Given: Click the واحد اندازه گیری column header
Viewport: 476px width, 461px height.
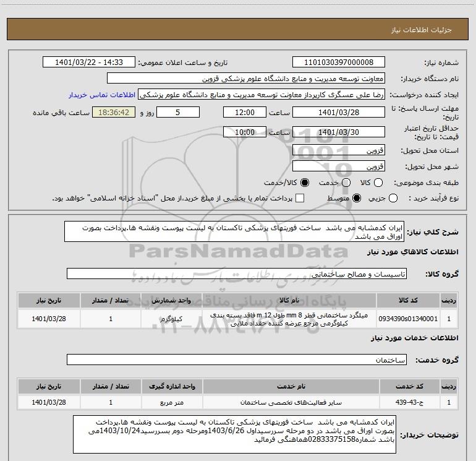Looking at the screenshot, I should point(172,386).
